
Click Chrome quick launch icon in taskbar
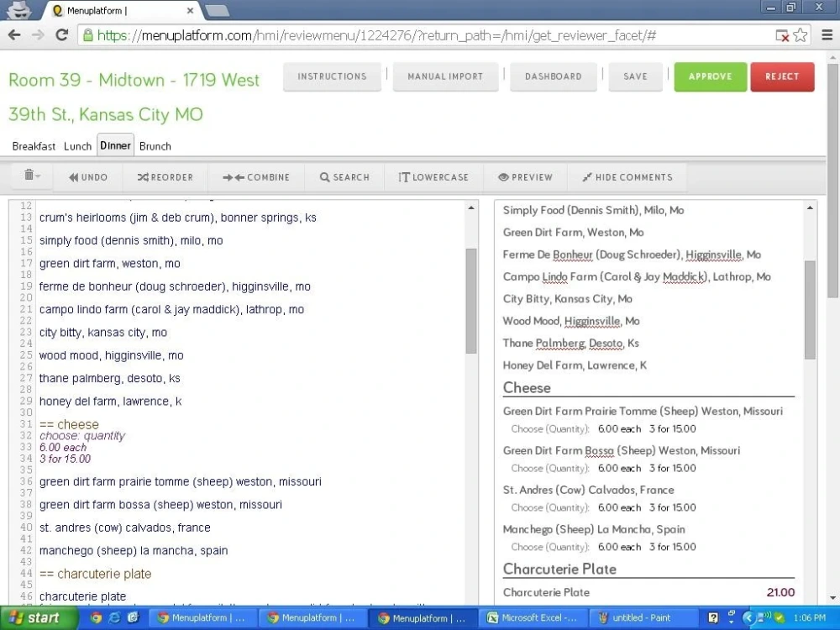pyautogui.click(x=96, y=617)
